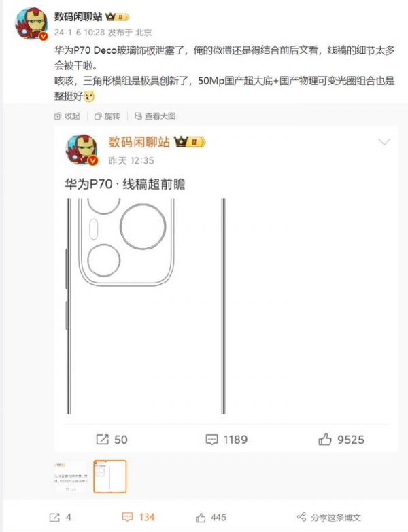Open the comments tab showing 134
The height and width of the screenshot is (532, 408).
(x=138, y=517)
